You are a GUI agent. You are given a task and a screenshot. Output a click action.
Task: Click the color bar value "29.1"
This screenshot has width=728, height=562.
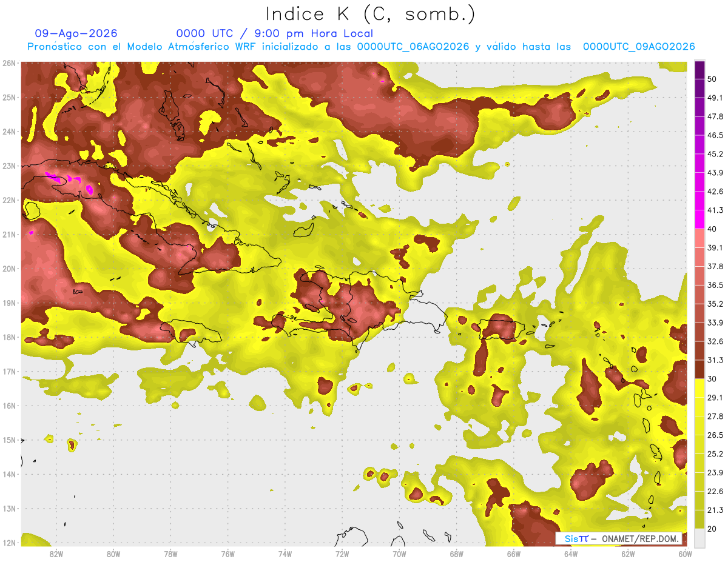tap(715, 397)
